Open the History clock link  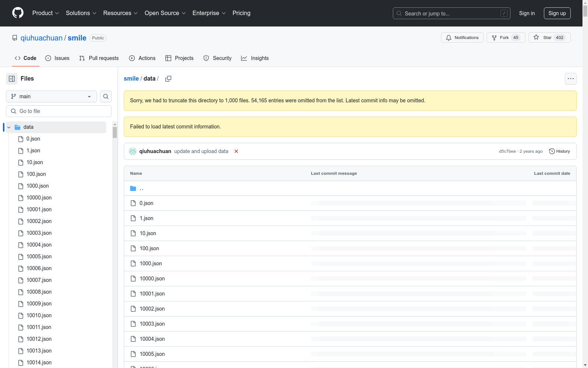[x=559, y=151]
